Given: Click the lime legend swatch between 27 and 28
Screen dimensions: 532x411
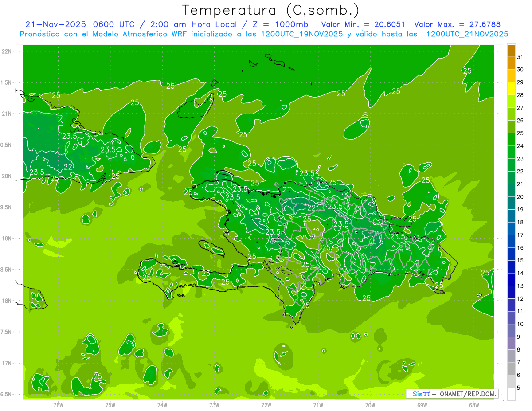Looking at the screenshot, I should click(511, 101).
